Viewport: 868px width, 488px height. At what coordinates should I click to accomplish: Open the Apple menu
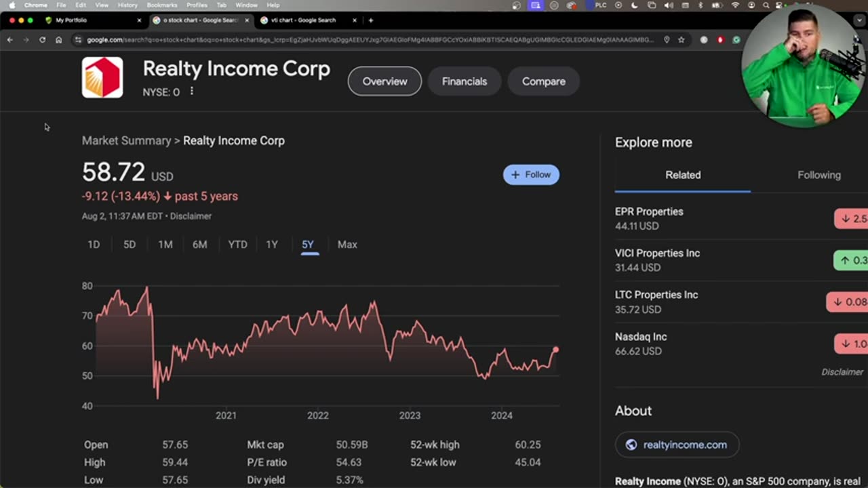pos(12,5)
